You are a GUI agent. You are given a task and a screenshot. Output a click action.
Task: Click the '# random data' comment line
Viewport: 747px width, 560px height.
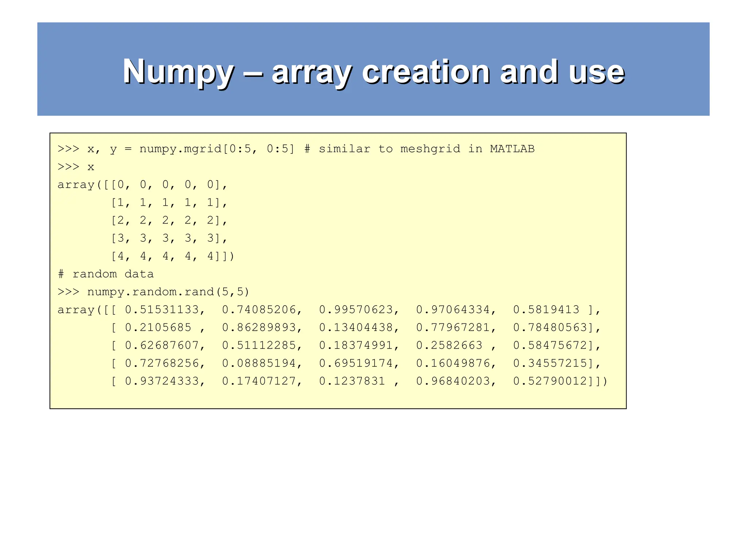point(106,274)
